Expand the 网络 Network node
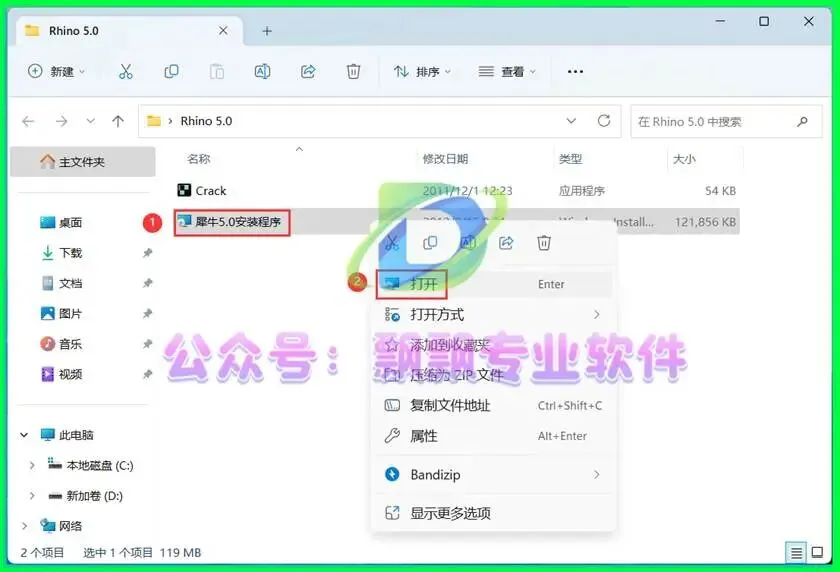 (24, 526)
